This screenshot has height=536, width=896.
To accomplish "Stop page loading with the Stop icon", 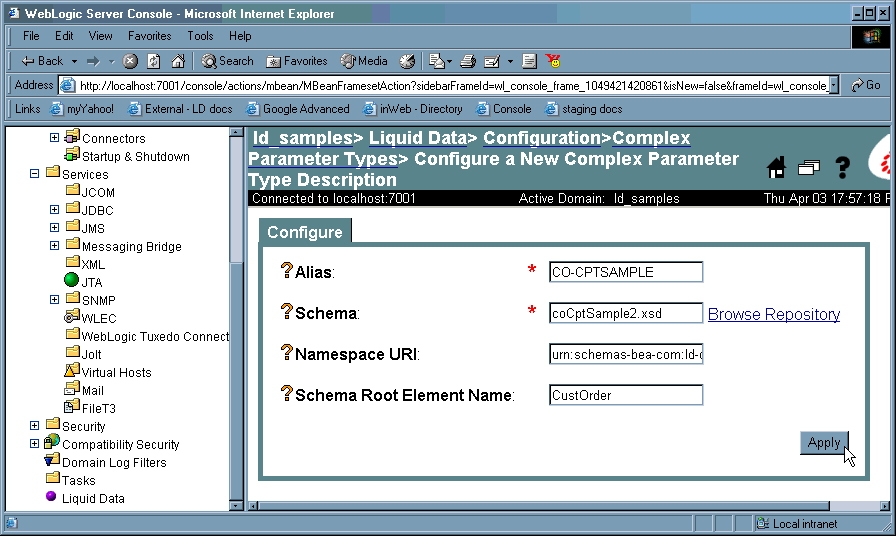I will pyautogui.click(x=130, y=61).
